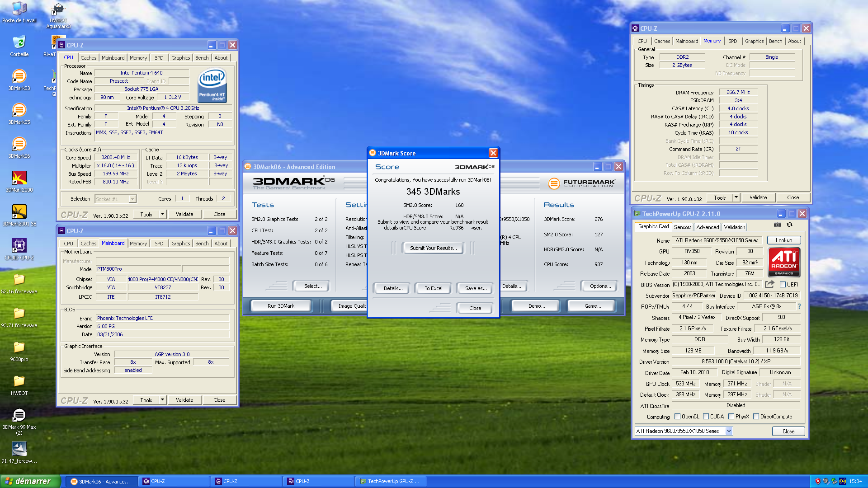Click the Intel Pentium 4 HT logo

tap(212, 86)
